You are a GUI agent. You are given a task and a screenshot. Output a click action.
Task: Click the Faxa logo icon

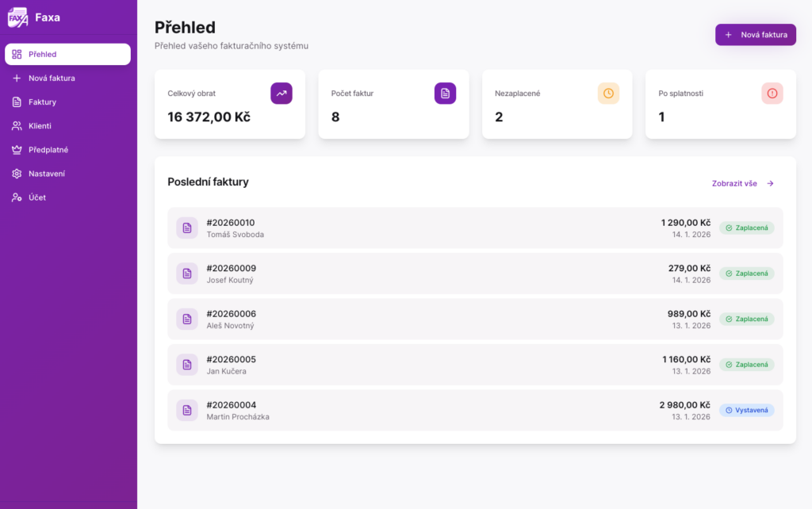click(x=17, y=17)
